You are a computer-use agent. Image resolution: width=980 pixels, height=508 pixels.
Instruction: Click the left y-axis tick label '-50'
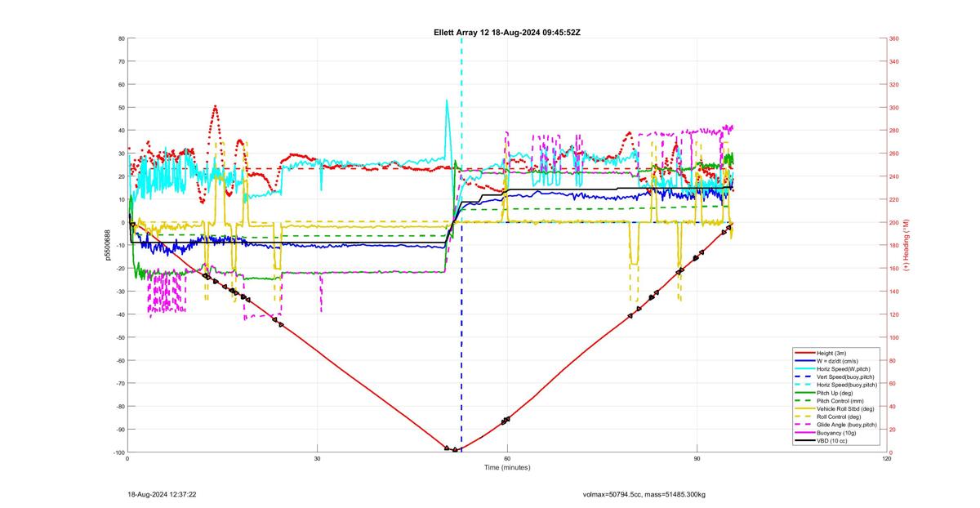click(119, 337)
